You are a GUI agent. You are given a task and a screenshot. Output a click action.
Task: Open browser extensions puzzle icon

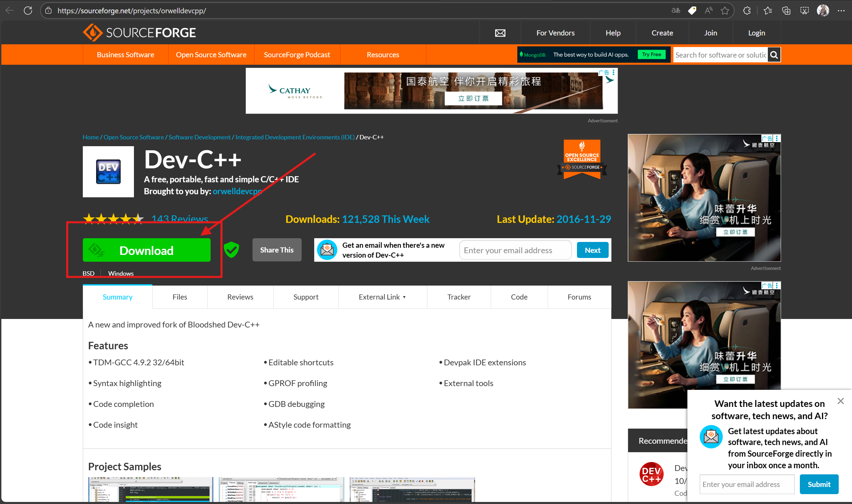click(747, 11)
